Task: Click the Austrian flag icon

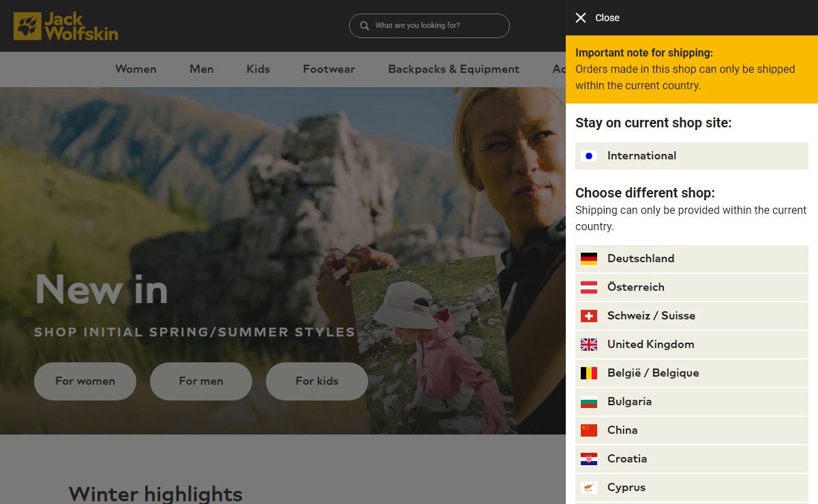Action: pyautogui.click(x=589, y=287)
